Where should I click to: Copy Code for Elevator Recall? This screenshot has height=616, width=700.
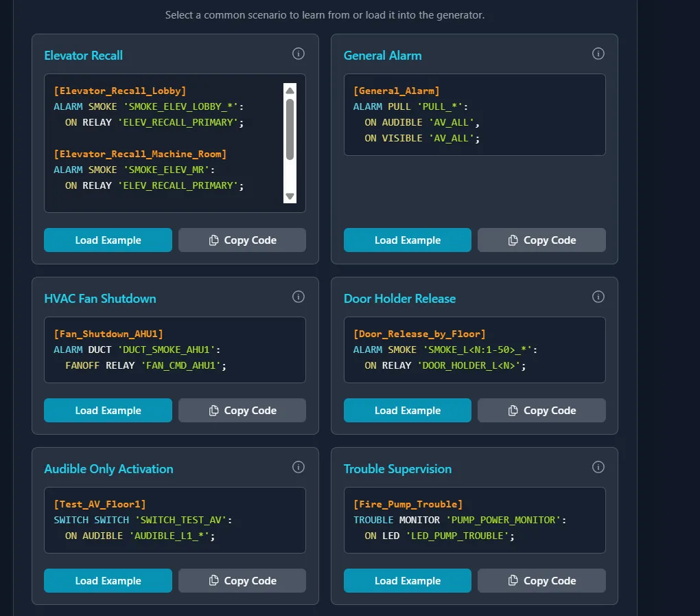tap(242, 240)
